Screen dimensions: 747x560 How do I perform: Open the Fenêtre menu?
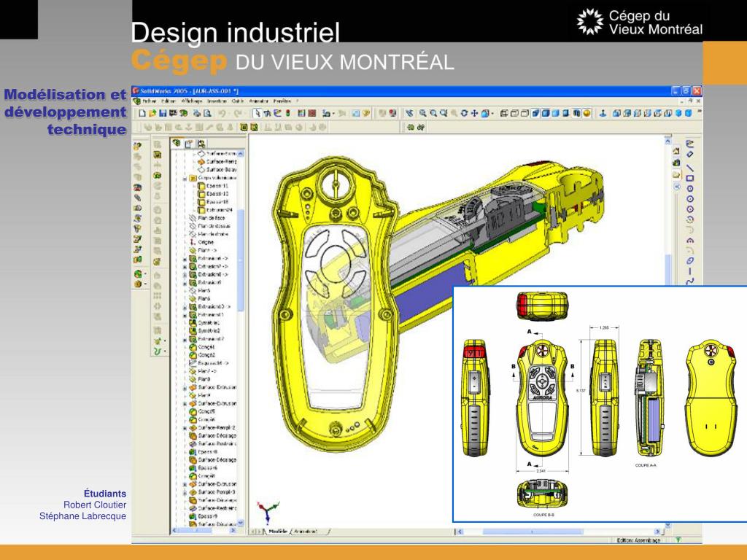(x=282, y=101)
